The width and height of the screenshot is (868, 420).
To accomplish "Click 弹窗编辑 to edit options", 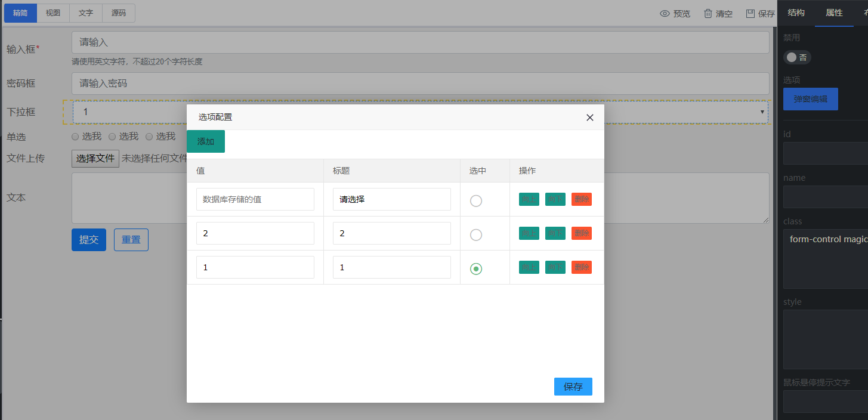I will (x=810, y=98).
